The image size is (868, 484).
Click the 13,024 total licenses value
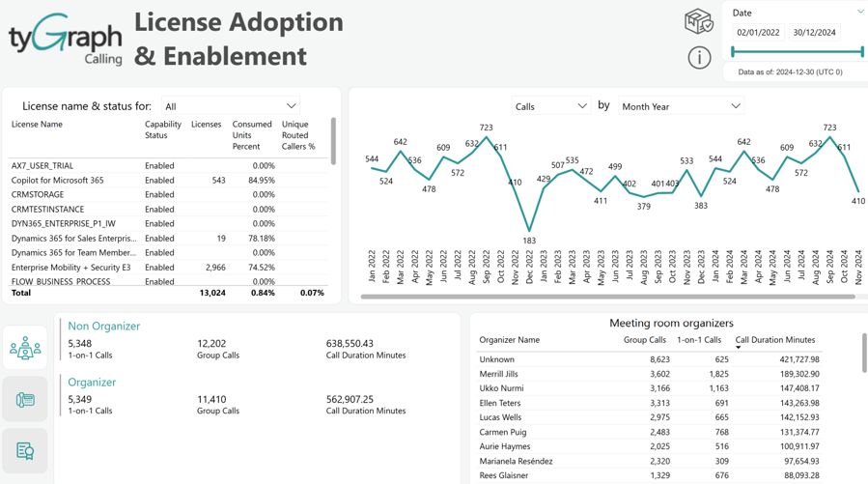click(x=212, y=293)
